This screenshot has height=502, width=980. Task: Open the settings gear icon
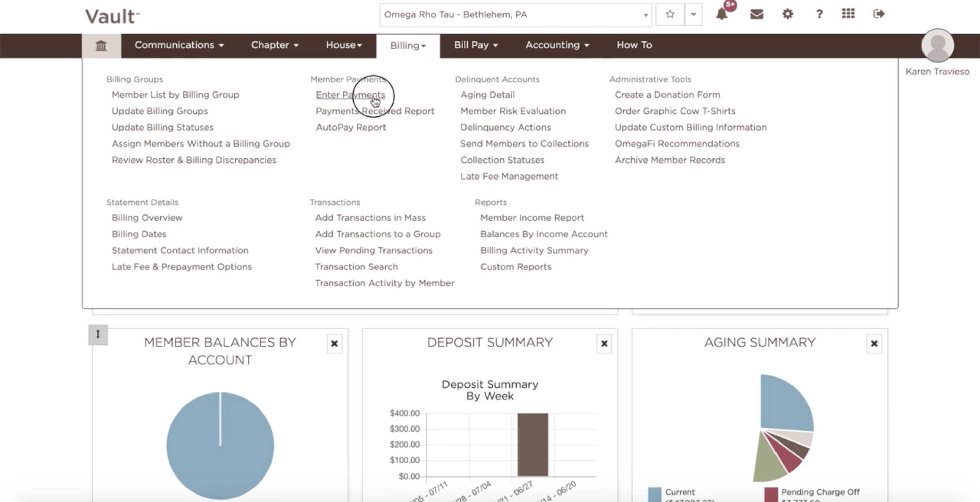787,14
